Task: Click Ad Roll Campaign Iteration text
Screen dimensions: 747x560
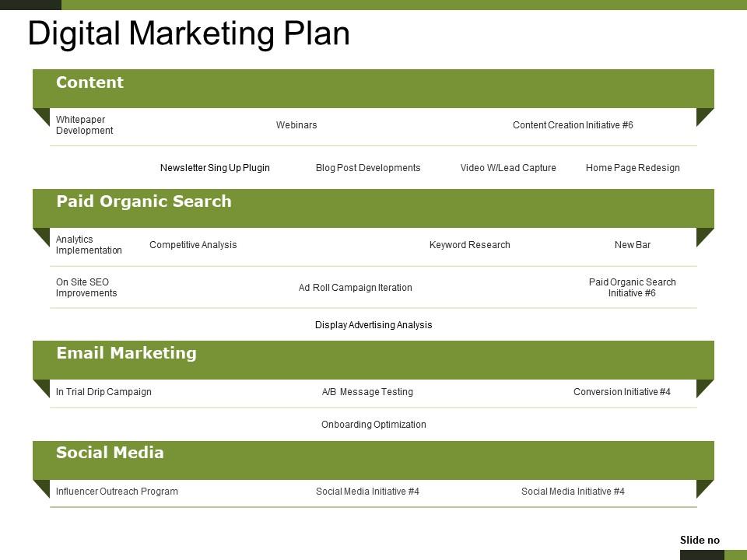Action: [x=355, y=288]
